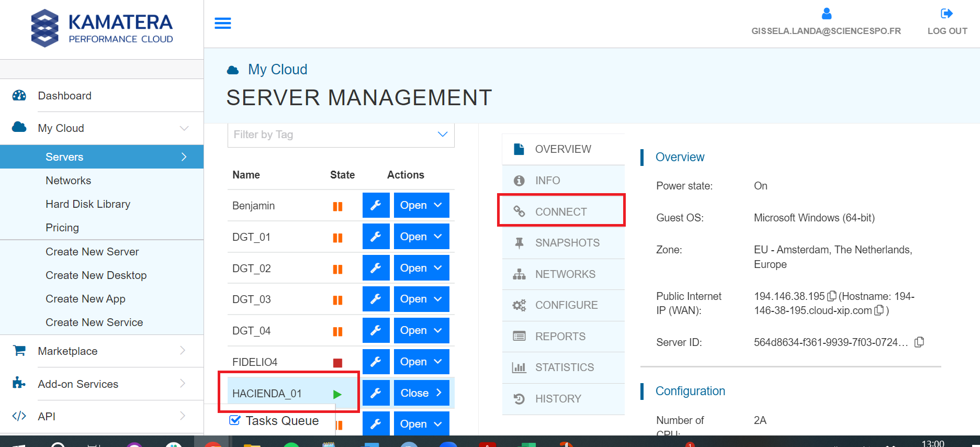Click the log out arrow icon

[x=947, y=14]
